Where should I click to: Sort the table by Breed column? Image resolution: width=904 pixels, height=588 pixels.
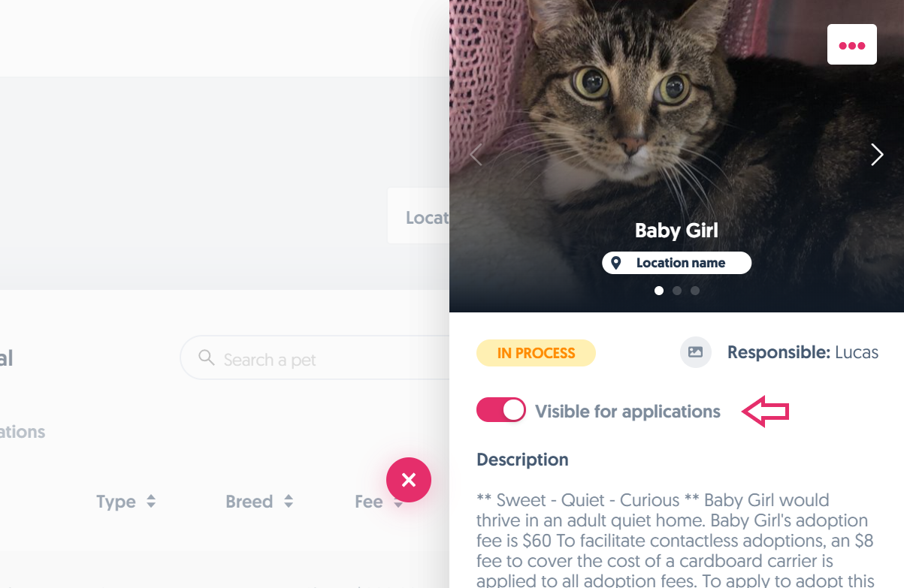point(289,502)
